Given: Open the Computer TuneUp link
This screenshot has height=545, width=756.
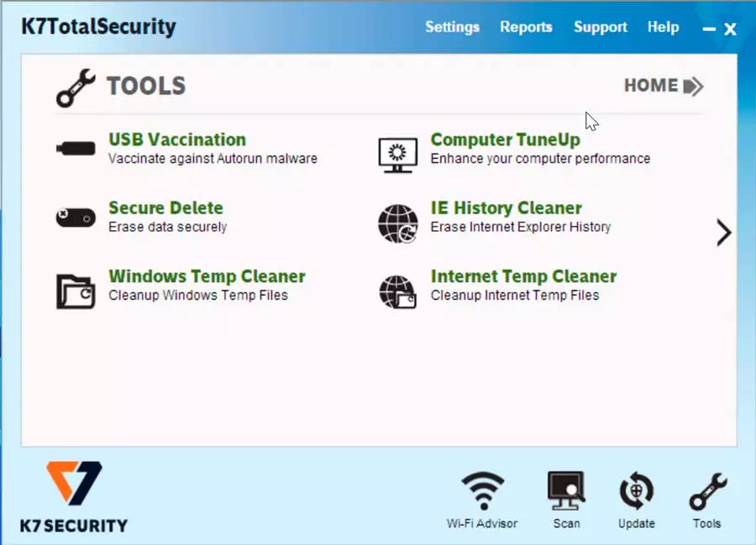Looking at the screenshot, I should click(506, 139).
